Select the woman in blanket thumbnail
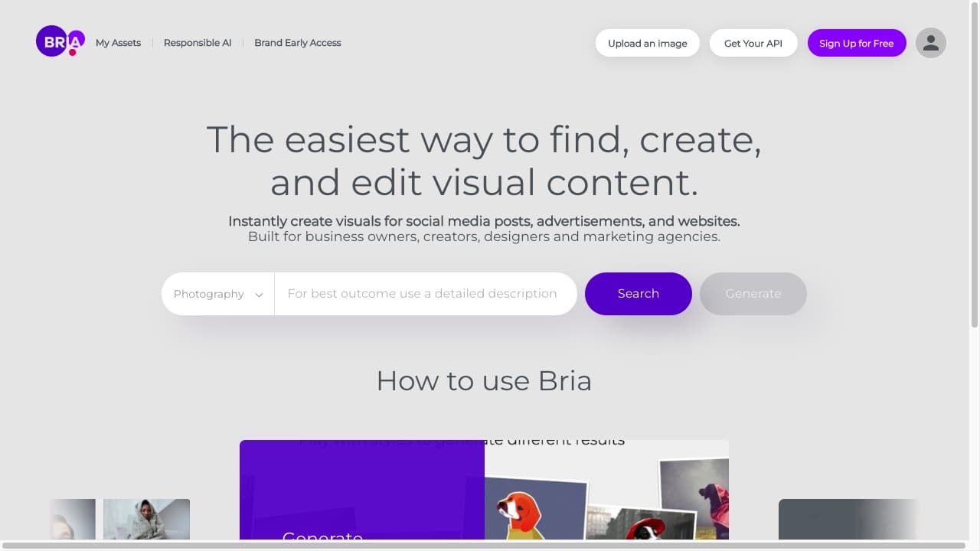Image resolution: width=980 pixels, height=551 pixels. 146,519
